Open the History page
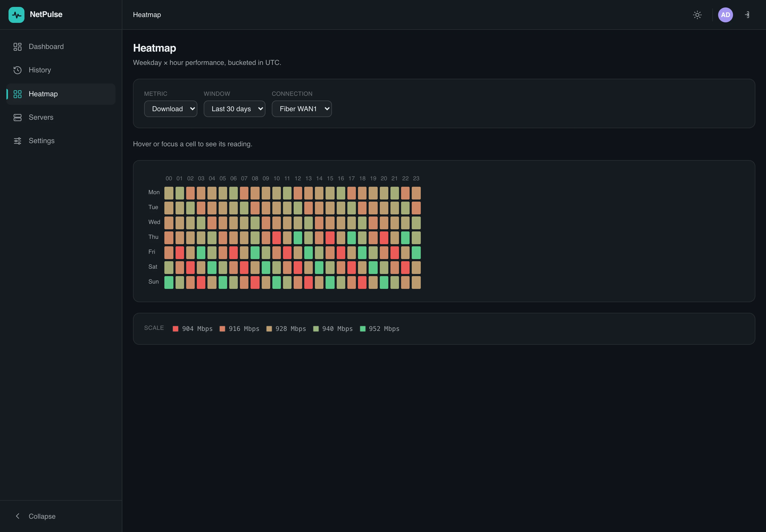This screenshot has height=532, width=766. (x=61, y=70)
